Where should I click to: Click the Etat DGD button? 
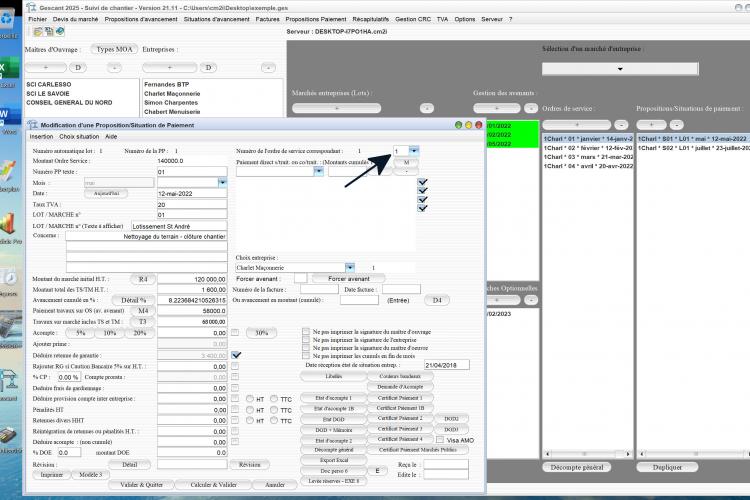point(334,420)
